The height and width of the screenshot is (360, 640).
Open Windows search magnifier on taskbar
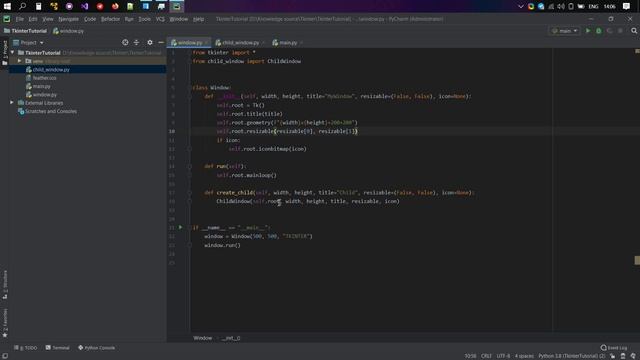click(x=22, y=6)
